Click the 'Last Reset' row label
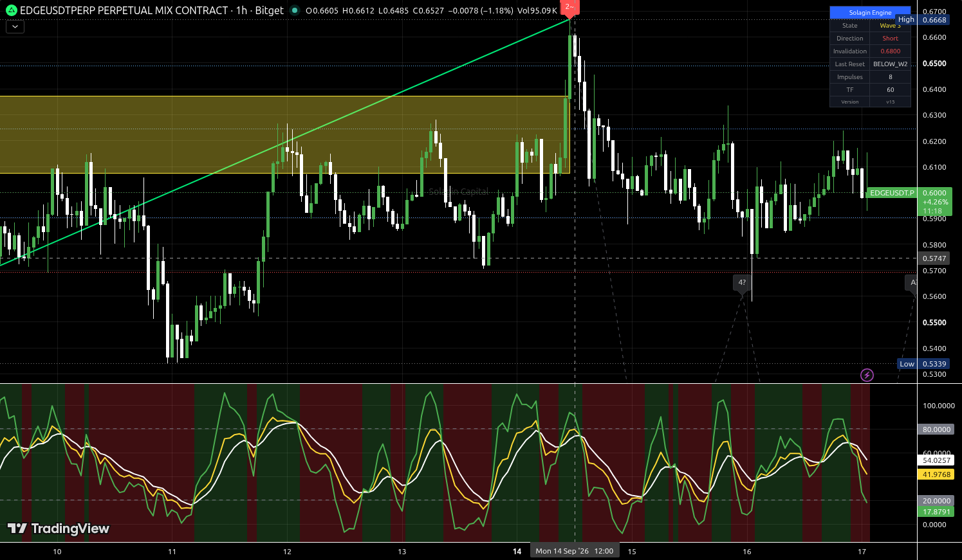Viewport: 962px width, 560px height. pyautogui.click(x=850, y=64)
